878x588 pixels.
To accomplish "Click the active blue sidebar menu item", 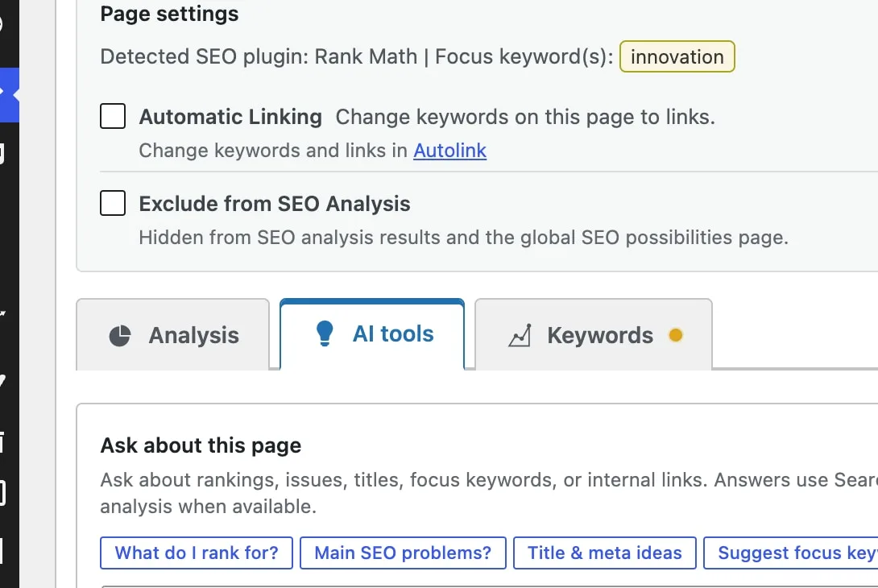I will coord(10,94).
